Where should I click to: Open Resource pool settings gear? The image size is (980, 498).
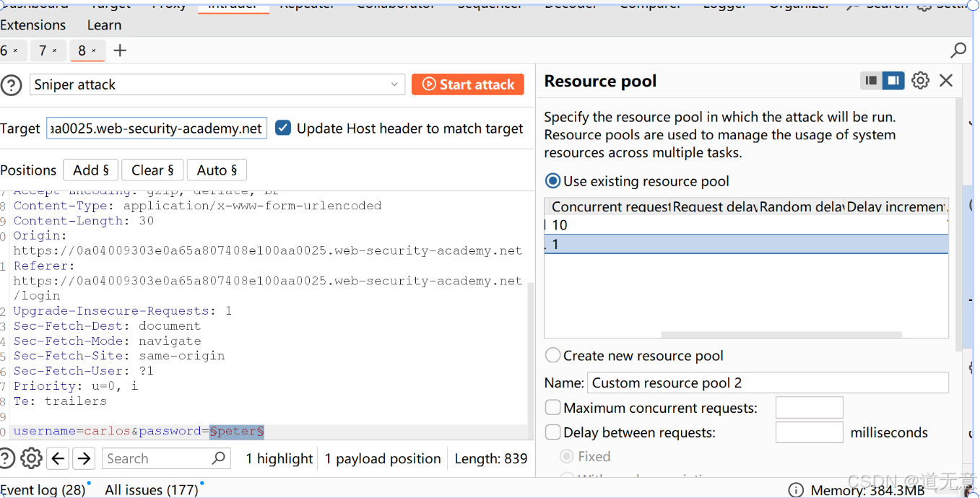click(x=920, y=81)
